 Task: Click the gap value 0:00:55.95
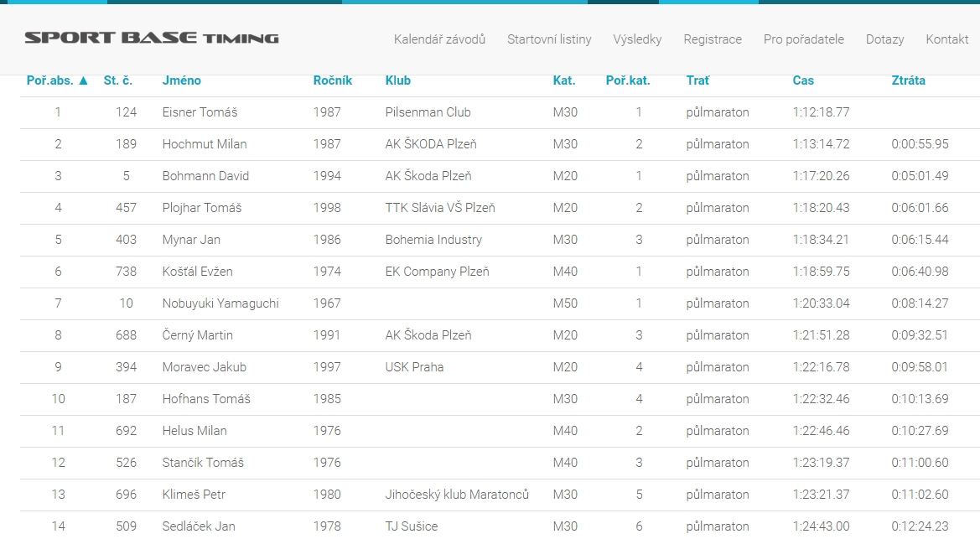coord(920,144)
